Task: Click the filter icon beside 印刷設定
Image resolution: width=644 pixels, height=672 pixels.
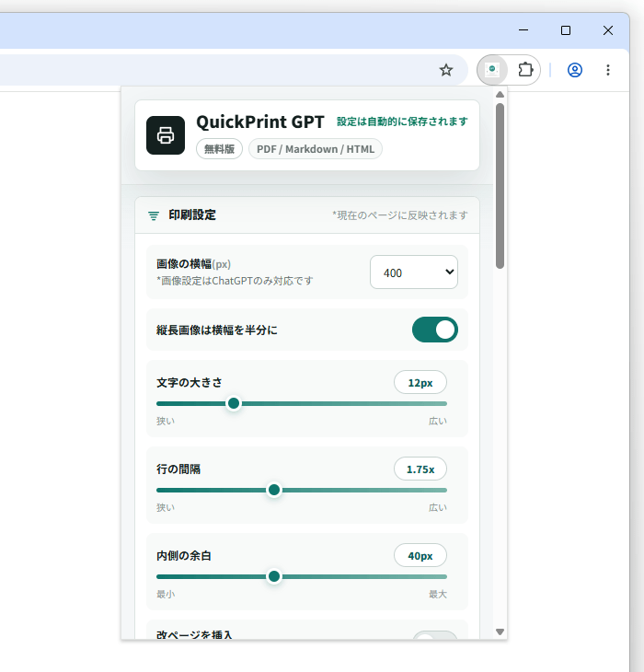Action: click(x=154, y=215)
